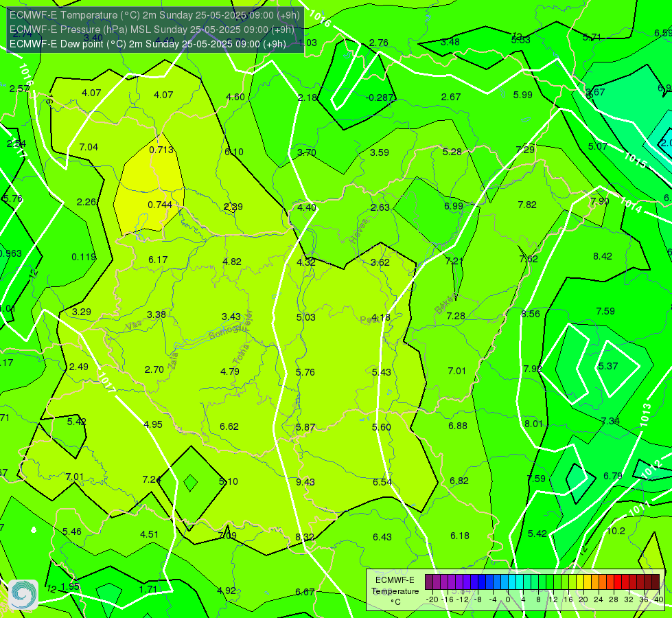
Task: Click the legend scale label 0
Action: (507, 599)
